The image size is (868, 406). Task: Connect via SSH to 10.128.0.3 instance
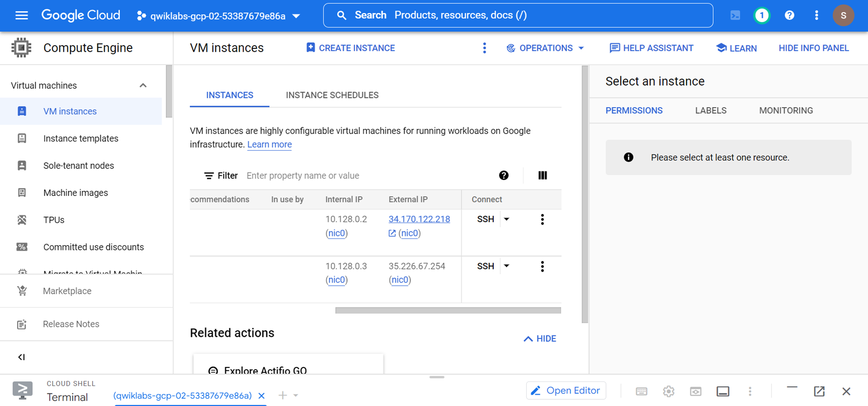point(486,266)
